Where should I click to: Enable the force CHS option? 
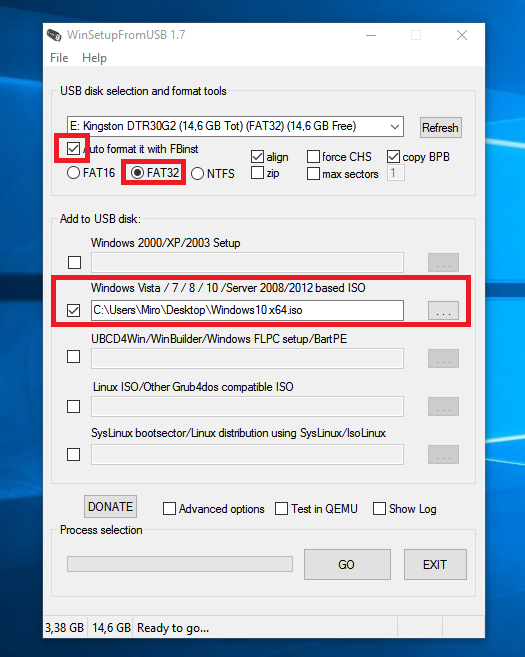point(313,157)
